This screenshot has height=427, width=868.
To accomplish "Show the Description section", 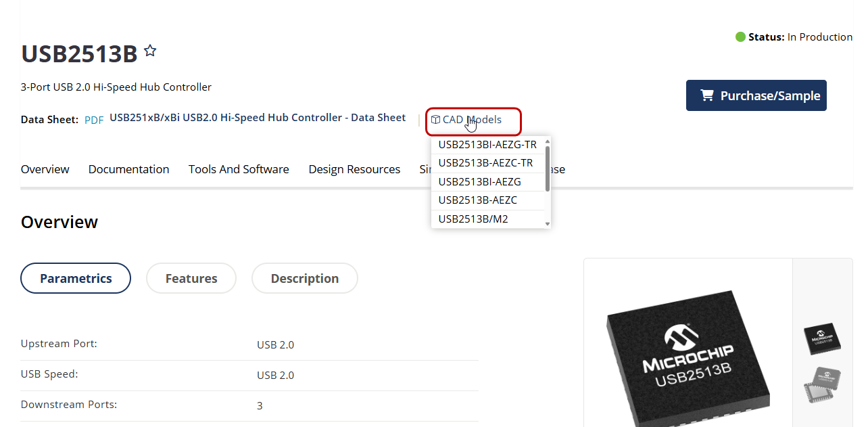I will (x=304, y=278).
